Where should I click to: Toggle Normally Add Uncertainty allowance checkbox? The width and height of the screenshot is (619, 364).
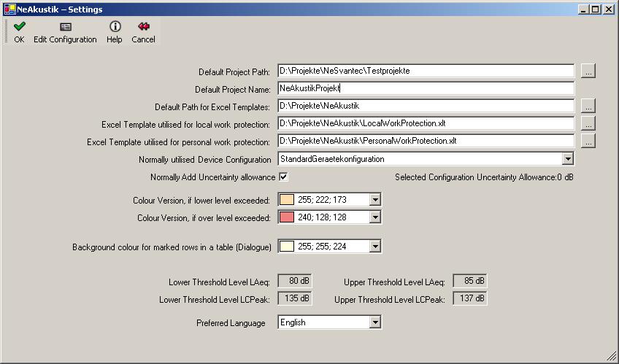click(x=283, y=177)
